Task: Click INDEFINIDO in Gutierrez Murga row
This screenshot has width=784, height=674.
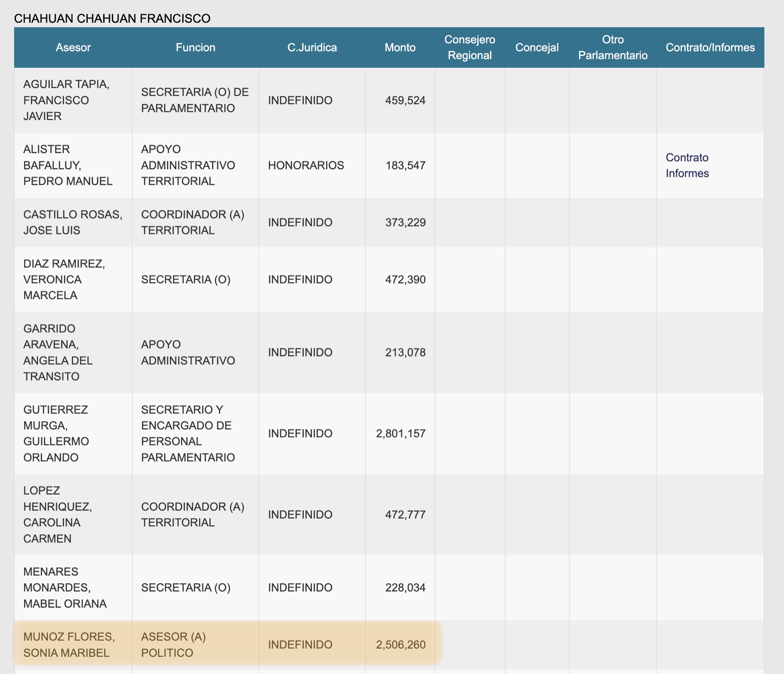Action: 300,433
